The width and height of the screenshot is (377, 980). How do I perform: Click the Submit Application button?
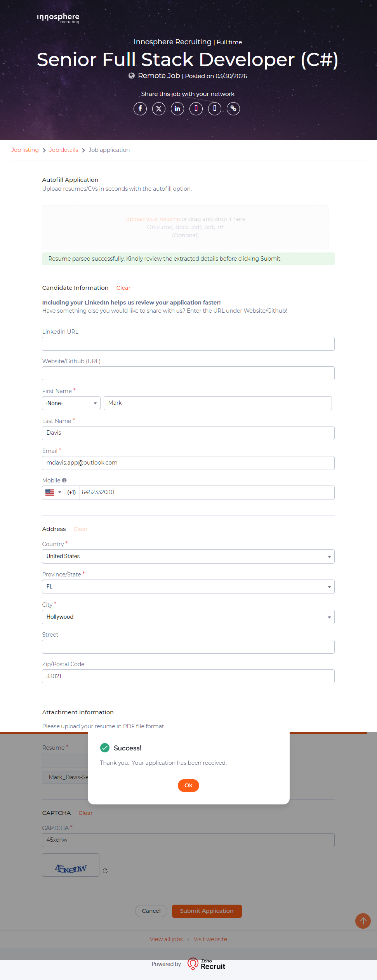(207, 911)
